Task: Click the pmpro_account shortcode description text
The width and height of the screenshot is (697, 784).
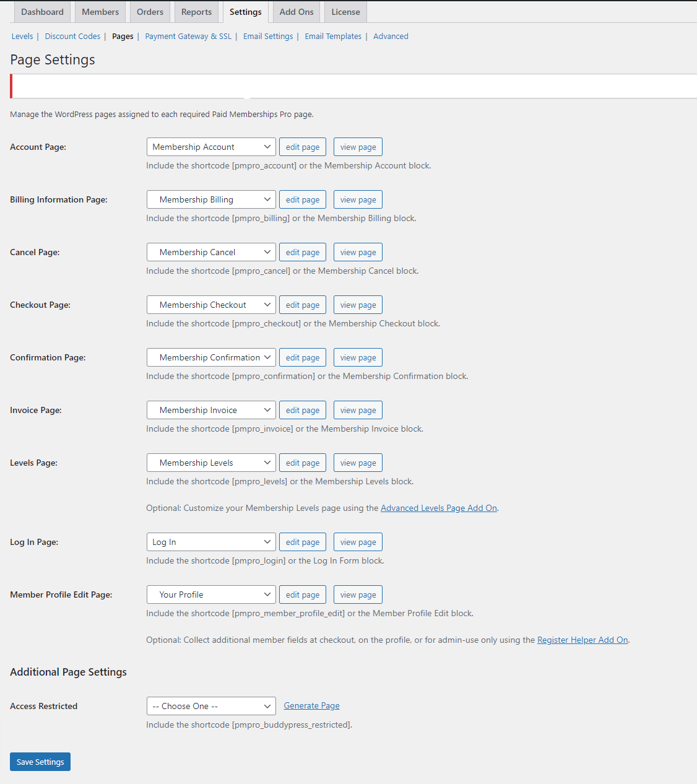Action: tap(288, 165)
